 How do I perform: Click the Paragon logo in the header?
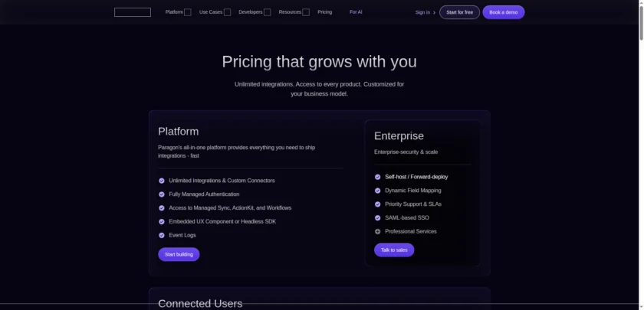click(x=133, y=12)
